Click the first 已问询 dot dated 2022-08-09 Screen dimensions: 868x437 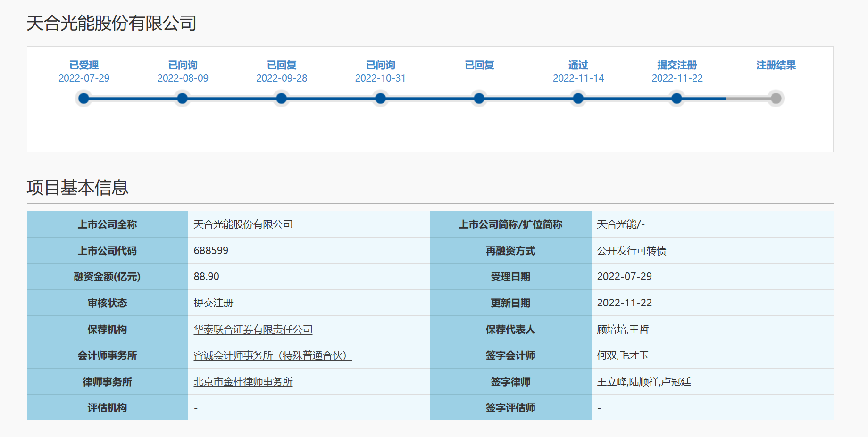[183, 99]
